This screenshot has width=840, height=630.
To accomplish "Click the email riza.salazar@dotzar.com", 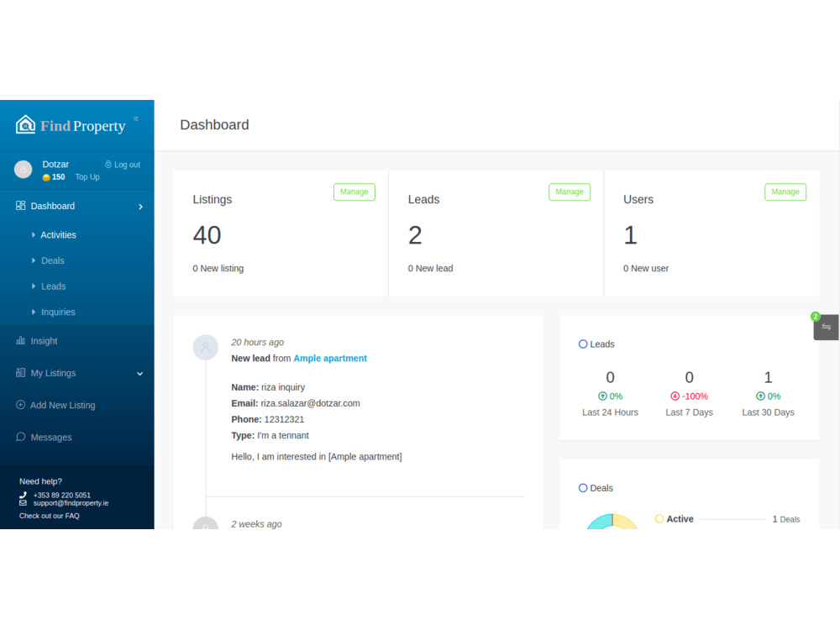I will [310, 403].
